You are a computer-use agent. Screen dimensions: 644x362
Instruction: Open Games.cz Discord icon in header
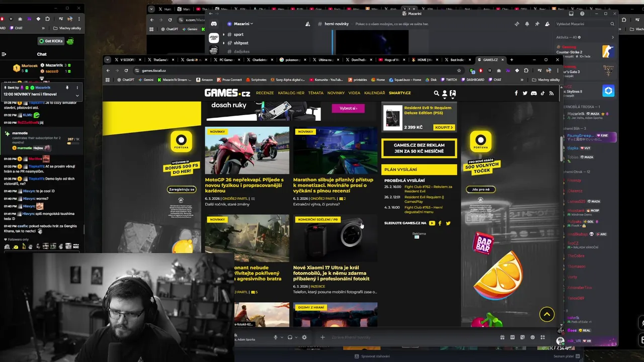tap(534, 93)
